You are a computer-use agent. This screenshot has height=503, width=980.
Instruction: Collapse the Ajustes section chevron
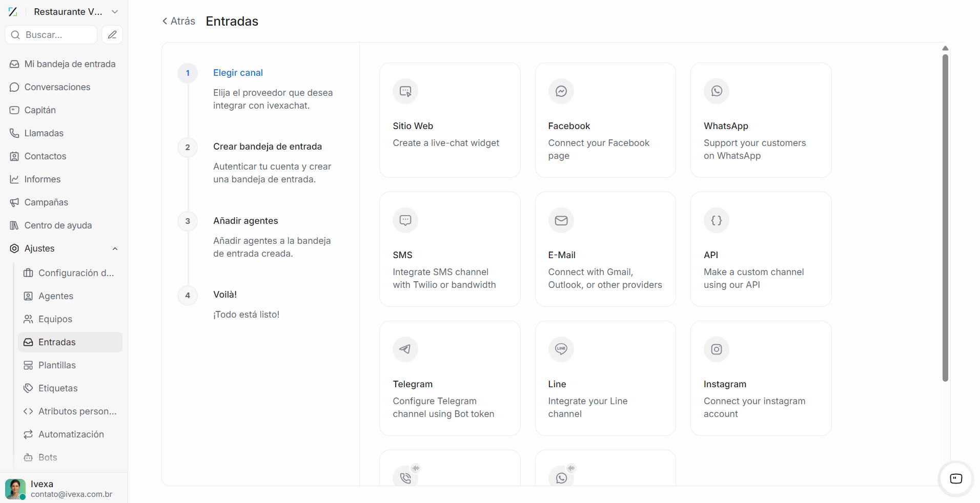tap(115, 249)
